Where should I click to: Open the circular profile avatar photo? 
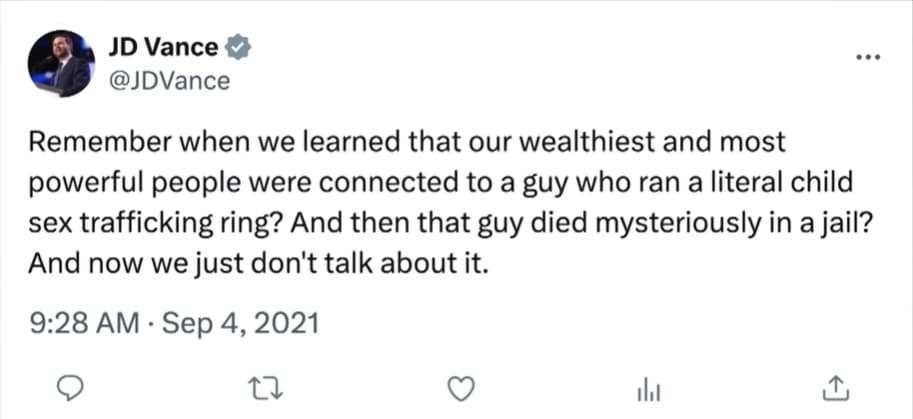pyautogui.click(x=60, y=63)
